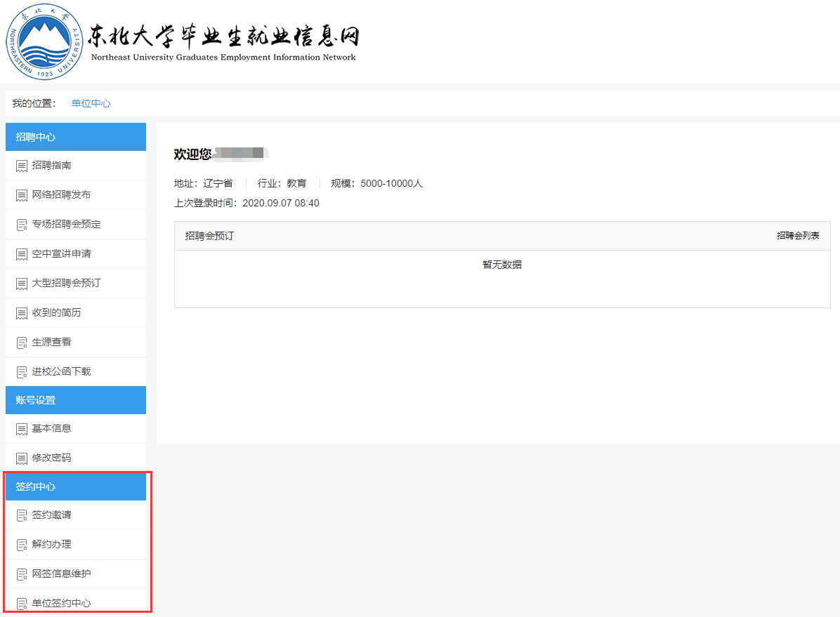Click the 招聘中心 section header
Screen dimensions: 840x617
(x=76, y=137)
